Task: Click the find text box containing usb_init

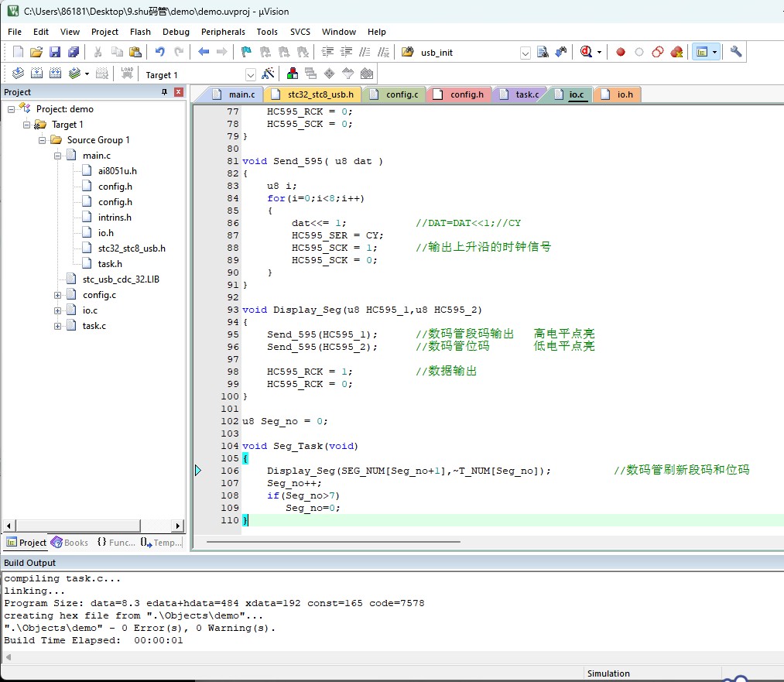Action: tap(468, 53)
